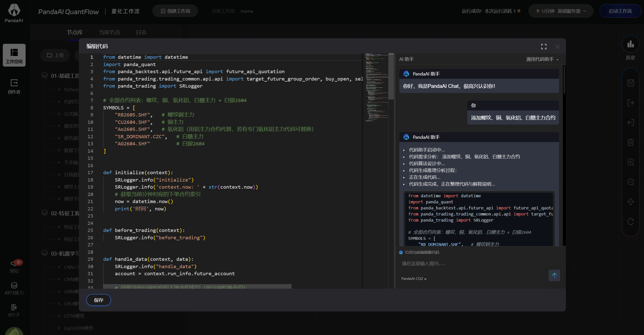Click the AI 助手 panel title
Image resolution: width=644 pixels, height=335 pixels.
pos(406,59)
